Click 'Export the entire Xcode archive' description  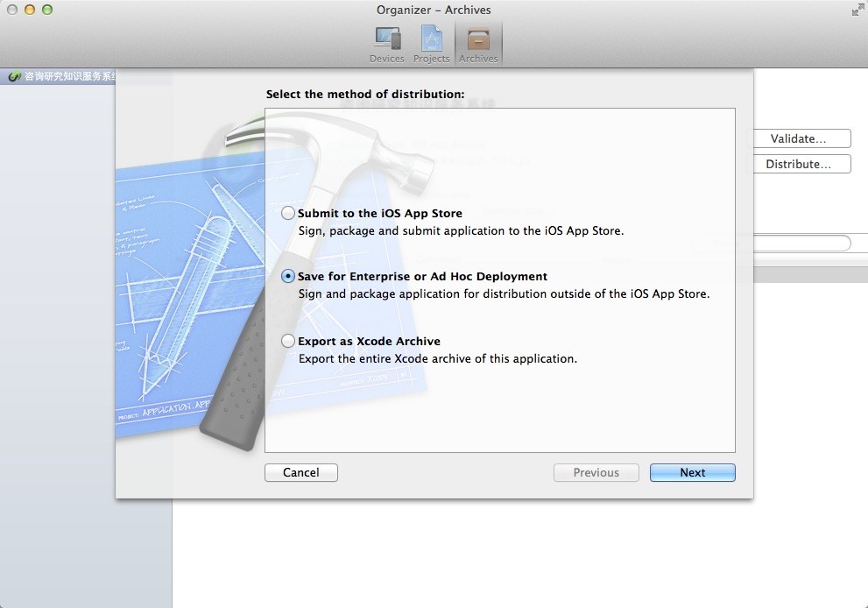(x=438, y=359)
